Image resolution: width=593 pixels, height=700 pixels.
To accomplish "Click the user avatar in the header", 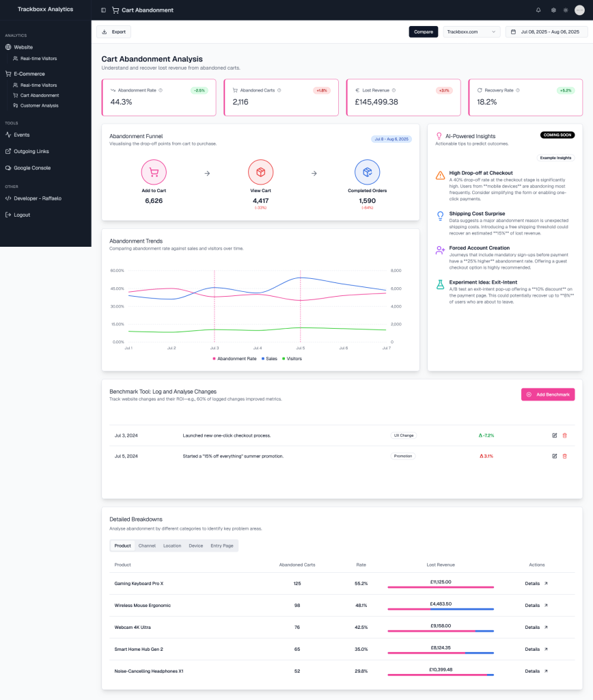I will tap(579, 10).
